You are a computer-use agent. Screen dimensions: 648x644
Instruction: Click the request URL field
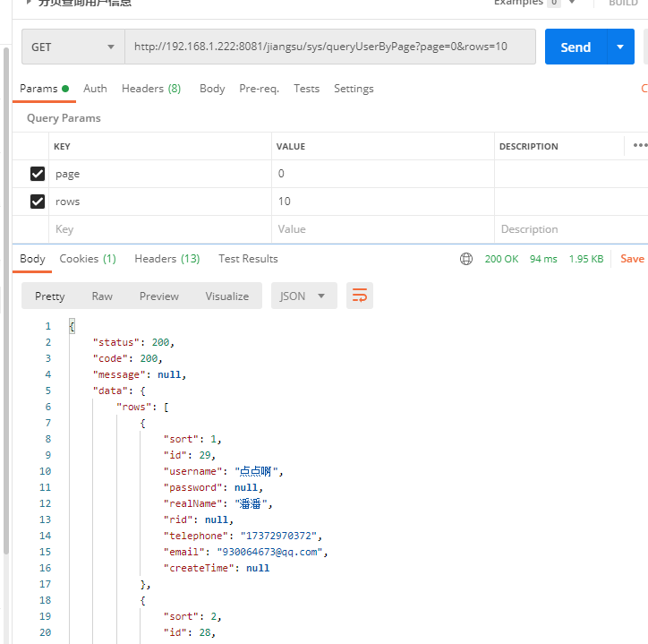[x=329, y=47]
